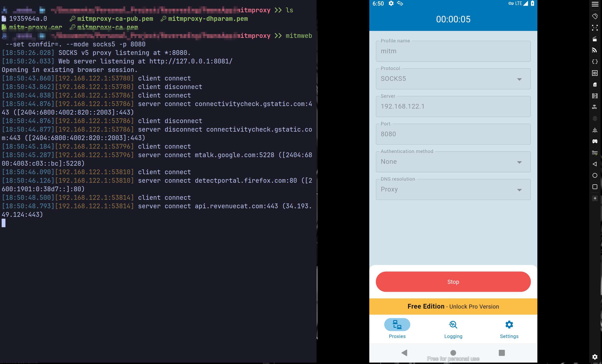Open the Open GApps installer icon

tap(594, 153)
